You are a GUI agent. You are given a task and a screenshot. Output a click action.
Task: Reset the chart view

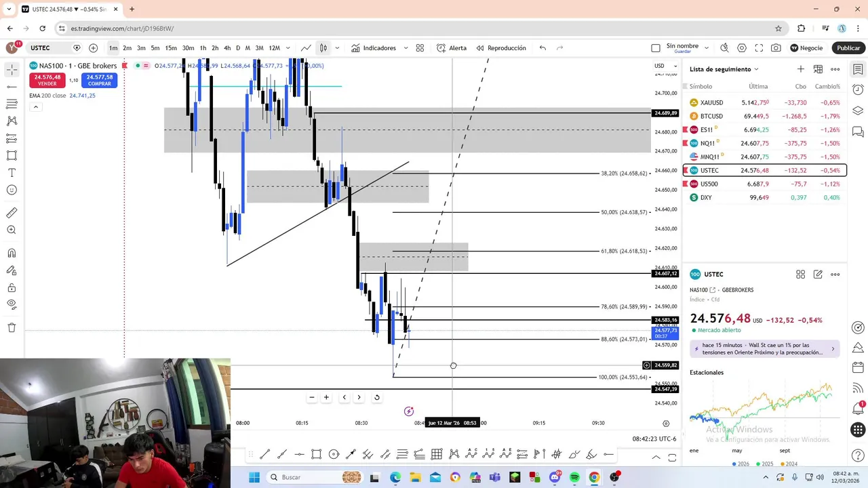click(x=376, y=397)
